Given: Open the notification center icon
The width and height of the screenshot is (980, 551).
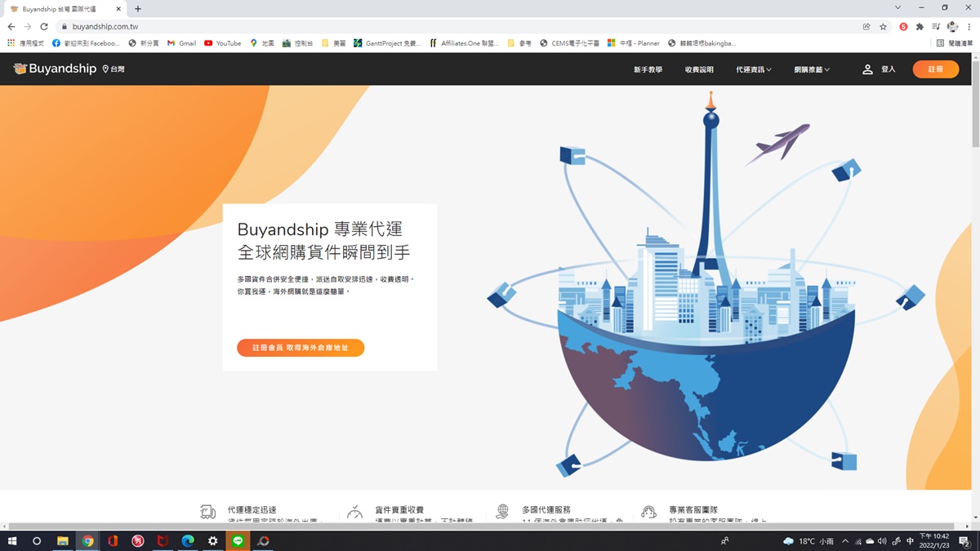Looking at the screenshot, I should [x=964, y=541].
